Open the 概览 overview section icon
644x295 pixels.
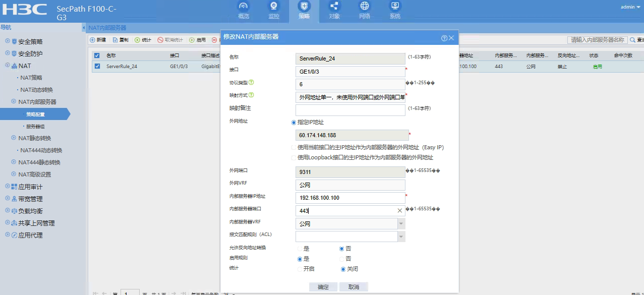(x=244, y=7)
